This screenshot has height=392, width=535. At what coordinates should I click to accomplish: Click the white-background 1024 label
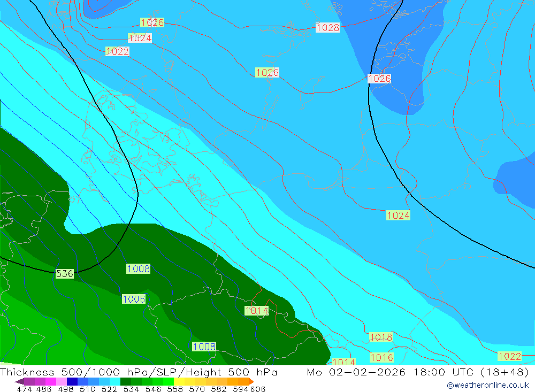pos(140,38)
